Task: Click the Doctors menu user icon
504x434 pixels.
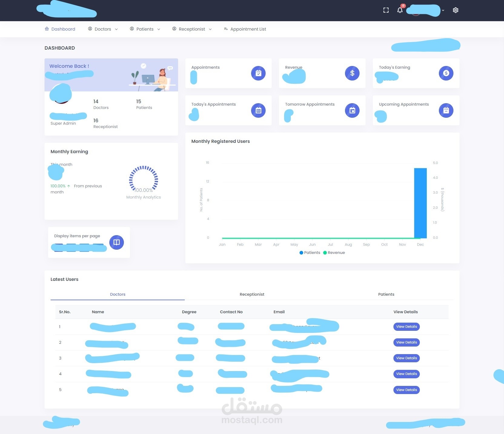Action: (90, 29)
